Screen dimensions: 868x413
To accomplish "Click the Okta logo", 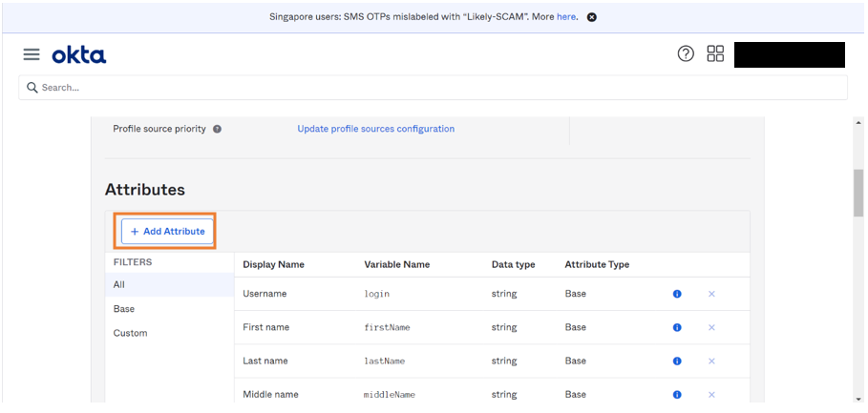I will click(x=78, y=55).
